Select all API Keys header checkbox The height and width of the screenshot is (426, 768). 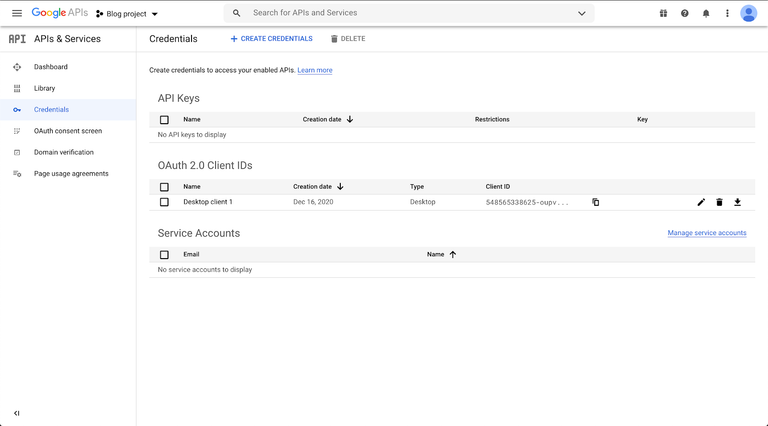165,120
